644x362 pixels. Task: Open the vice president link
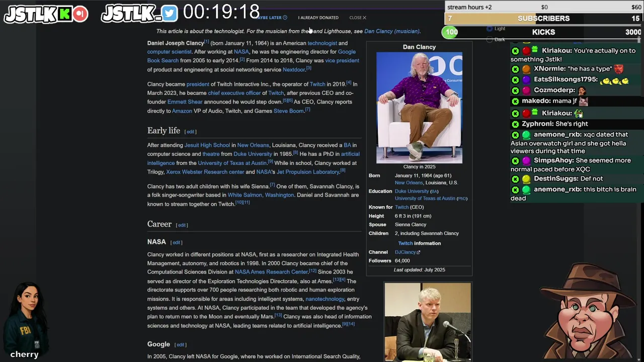tap(342, 61)
